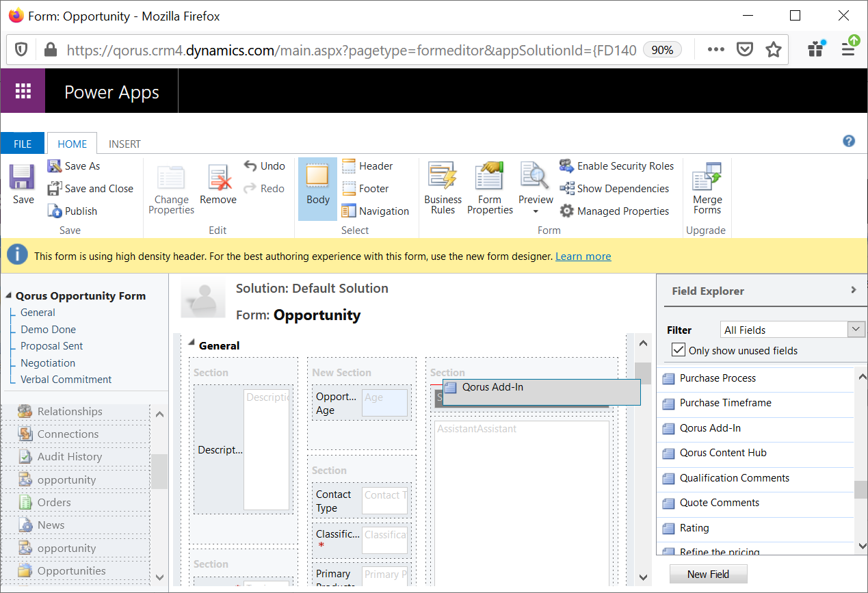This screenshot has height=593, width=868.
Task: Open the Filter All Fields dropdown
Action: pos(856,330)
